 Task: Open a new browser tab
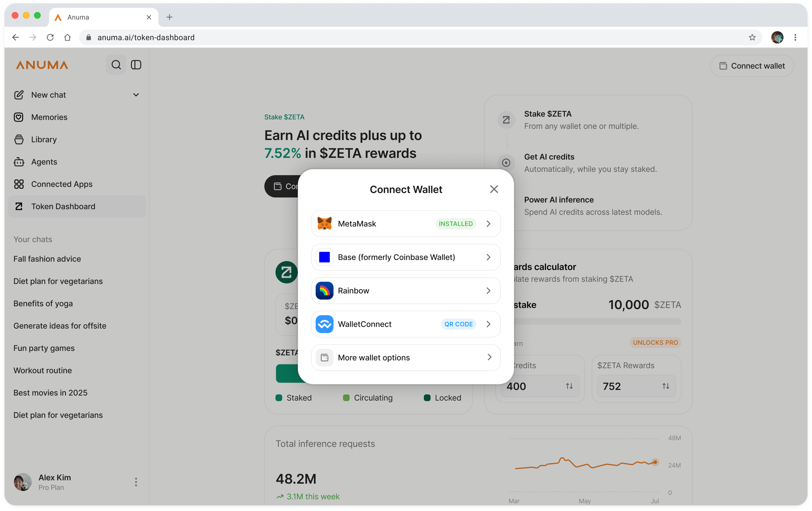pyautogui.click(x=169, y=17)
